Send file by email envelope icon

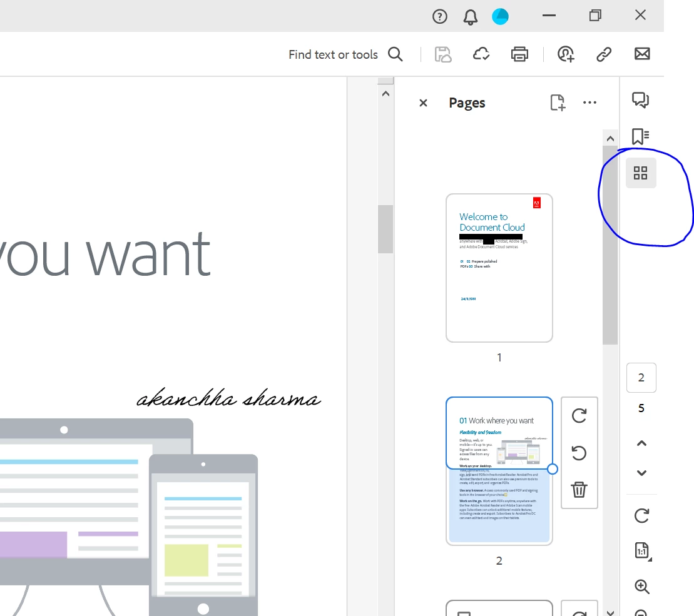(x=642, y=54)
